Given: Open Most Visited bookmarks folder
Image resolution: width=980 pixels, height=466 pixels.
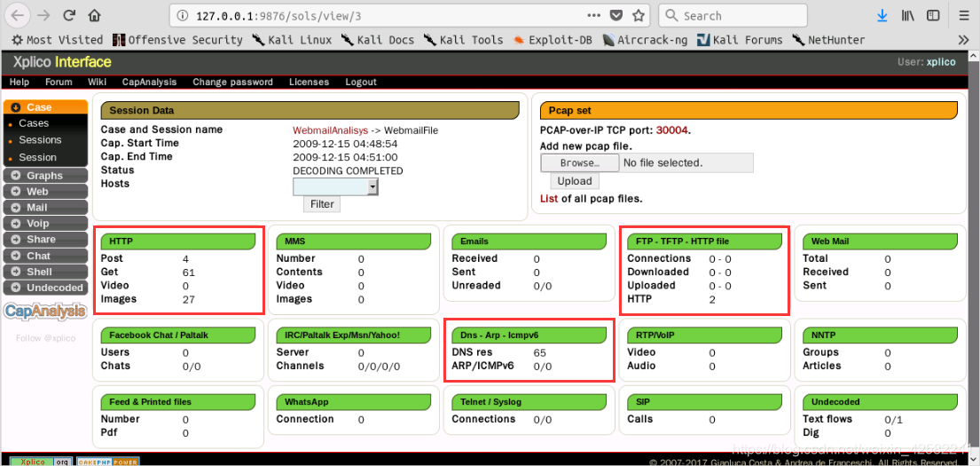Looking at the screenshot, I should coord(57,40).
